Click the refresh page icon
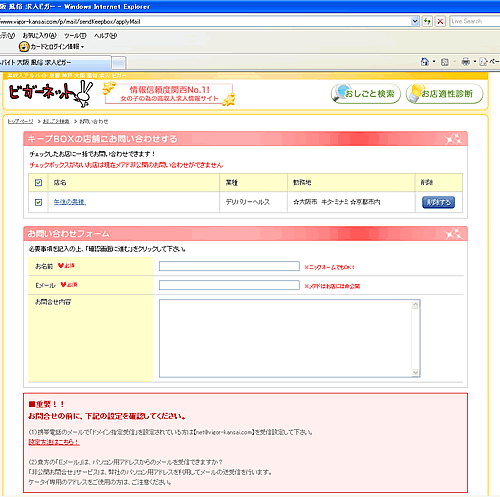This screenshot has width=500, height=497. click(427, 21)
